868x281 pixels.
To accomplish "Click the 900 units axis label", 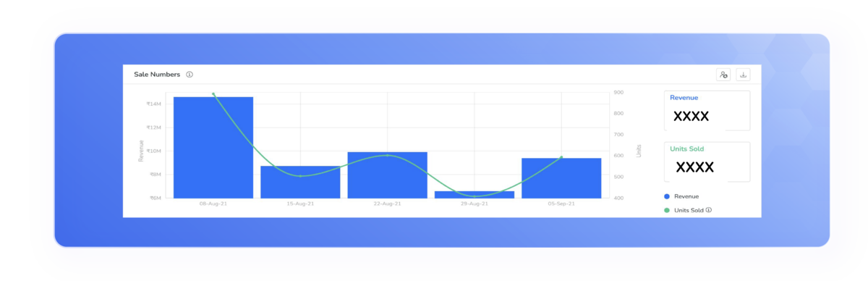I will pos(618,93).
